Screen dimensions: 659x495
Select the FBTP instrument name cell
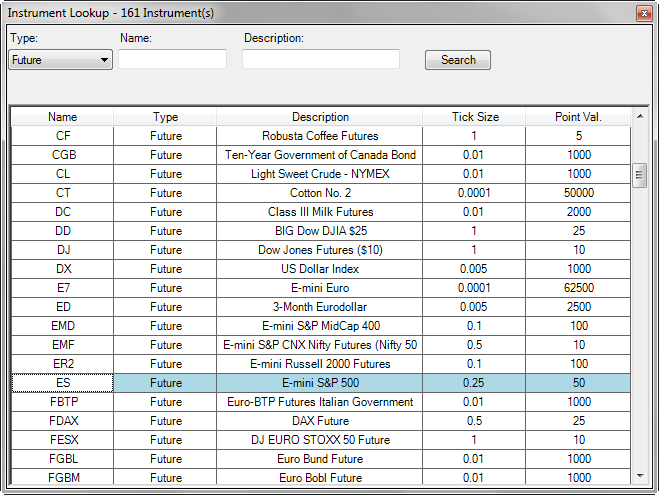(63, 402)
